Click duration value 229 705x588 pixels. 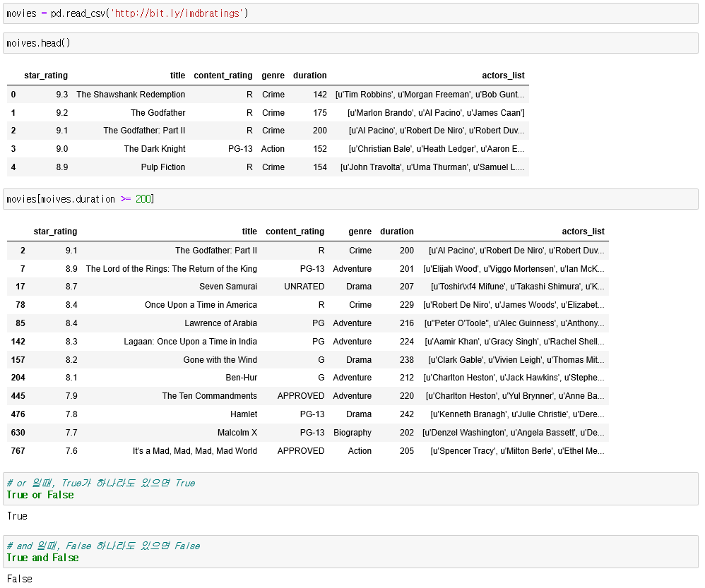pyautogui.click(x=407, y=305)
